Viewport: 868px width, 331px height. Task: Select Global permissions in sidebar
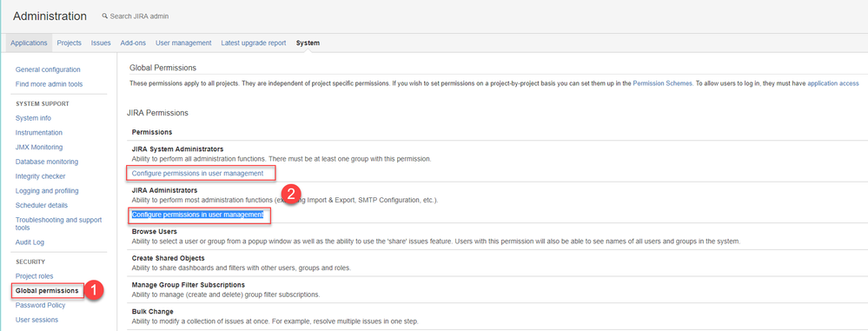point(47,290)
